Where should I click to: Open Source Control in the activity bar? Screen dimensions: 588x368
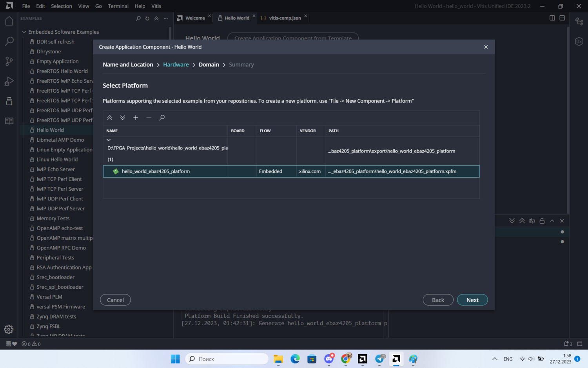[x=9, y=61]
